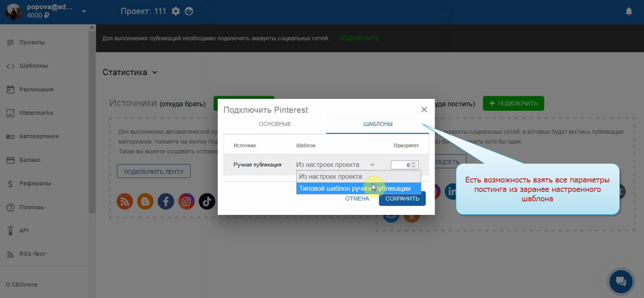Open Расписания sidebar item
Screen dimensions: 644x298
coord(36,89)
